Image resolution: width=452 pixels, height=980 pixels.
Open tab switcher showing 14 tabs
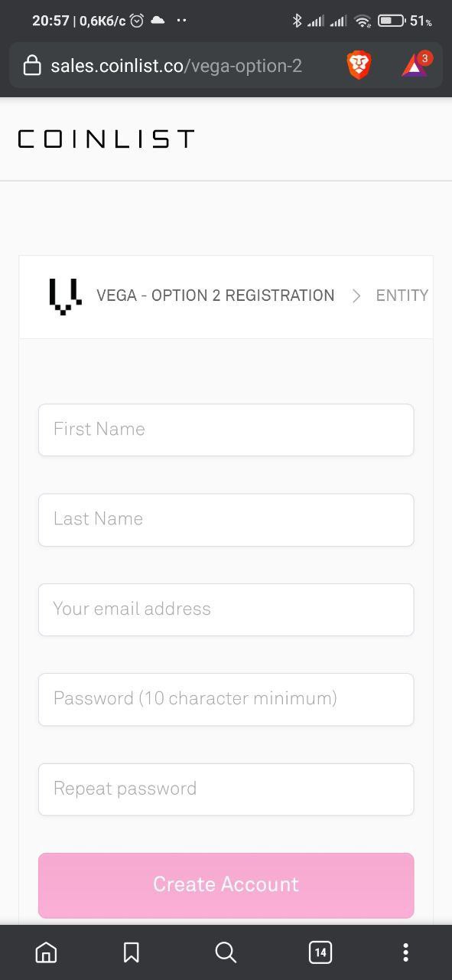click(320, 952)
